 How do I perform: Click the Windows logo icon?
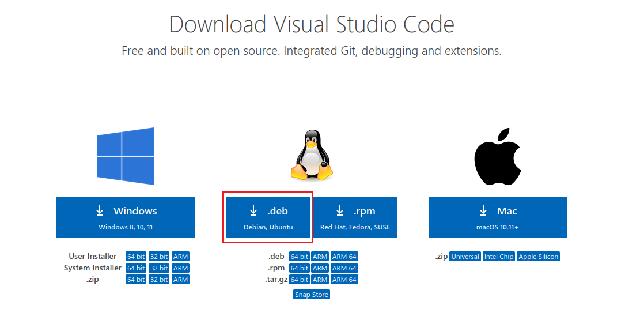[x=126, y=156]
